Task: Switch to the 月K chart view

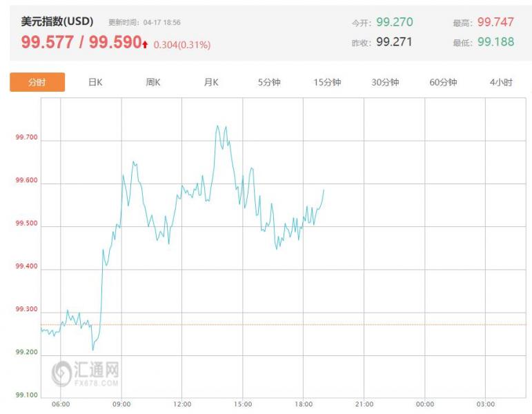Action: coord(211,82)
